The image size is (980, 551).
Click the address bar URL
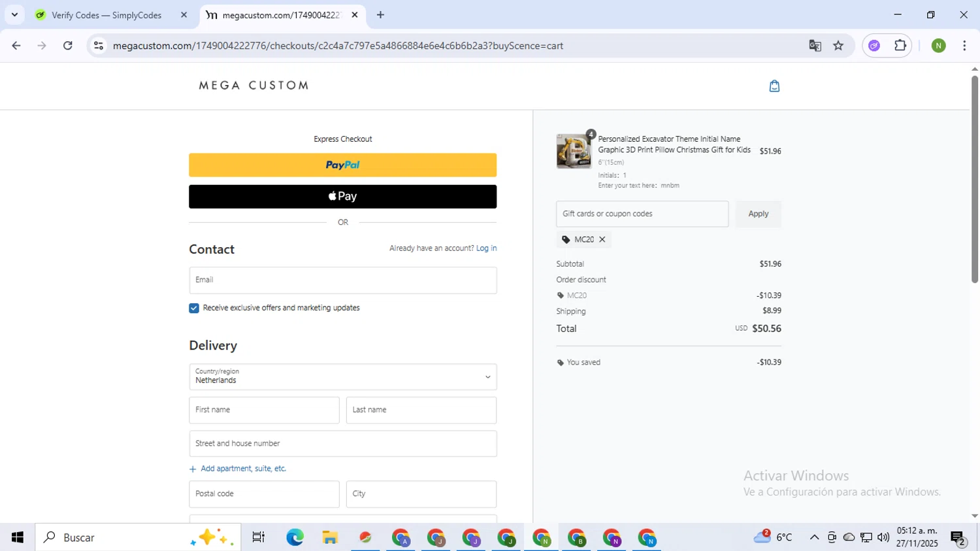point(338,46)
